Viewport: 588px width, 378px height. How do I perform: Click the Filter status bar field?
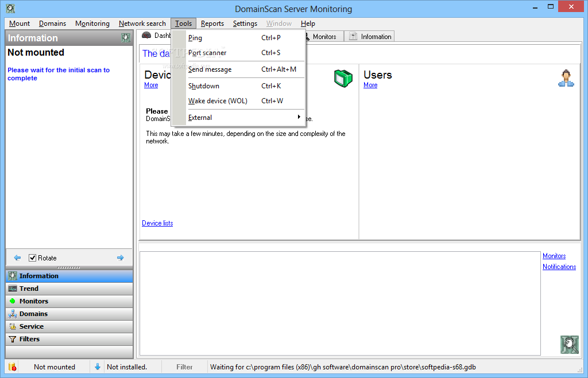[x=184, y=367]
